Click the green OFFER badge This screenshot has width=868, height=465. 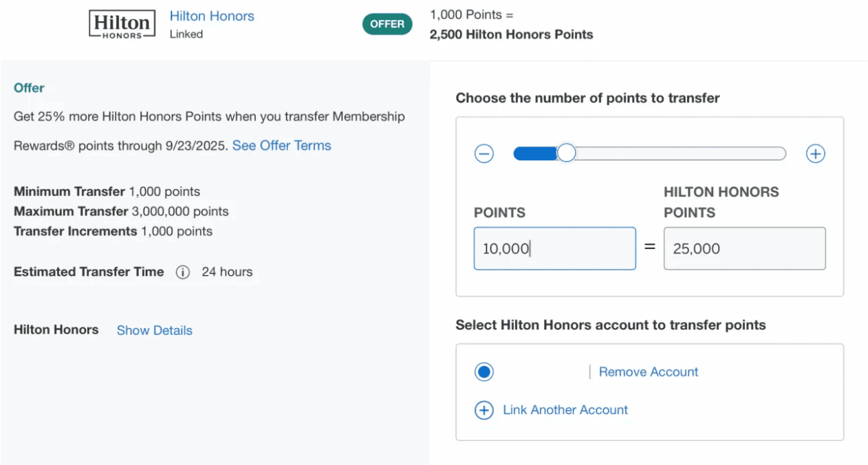(387, 23)
